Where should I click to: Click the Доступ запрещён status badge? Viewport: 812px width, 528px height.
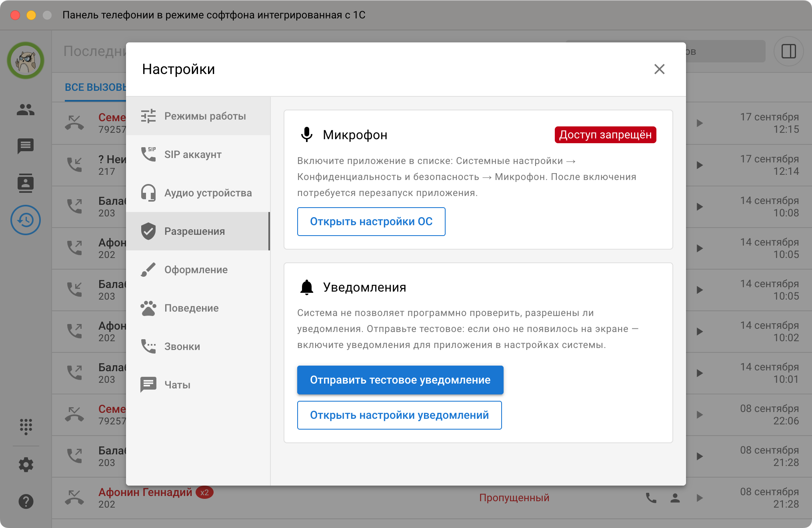tap(605, 135)
